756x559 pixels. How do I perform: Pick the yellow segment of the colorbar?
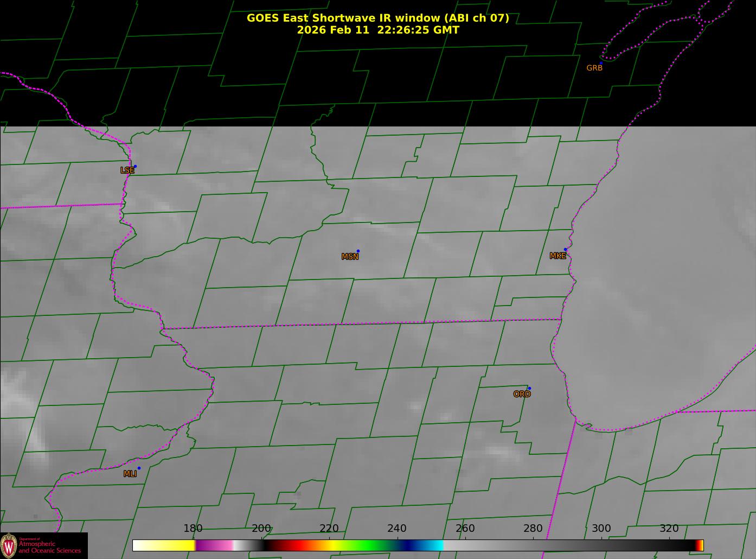coord(168,545)
